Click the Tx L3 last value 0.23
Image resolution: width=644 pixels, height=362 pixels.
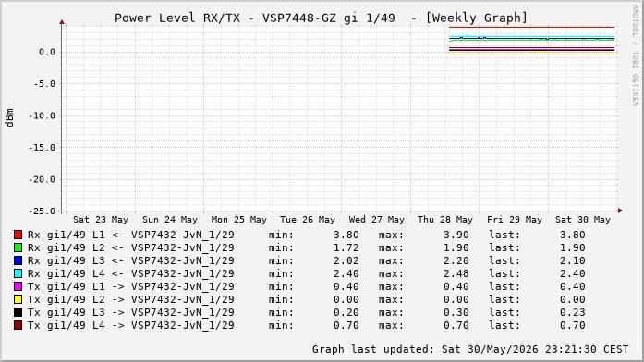[x=573, y=313]
